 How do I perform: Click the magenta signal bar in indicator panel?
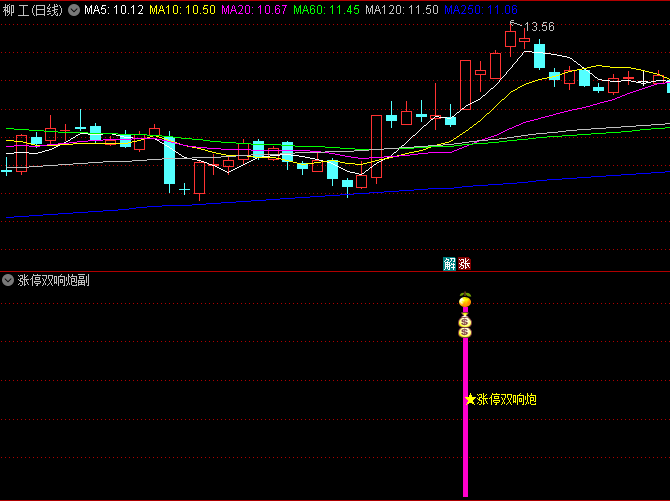pyautogui.click(x=465, y=417)
